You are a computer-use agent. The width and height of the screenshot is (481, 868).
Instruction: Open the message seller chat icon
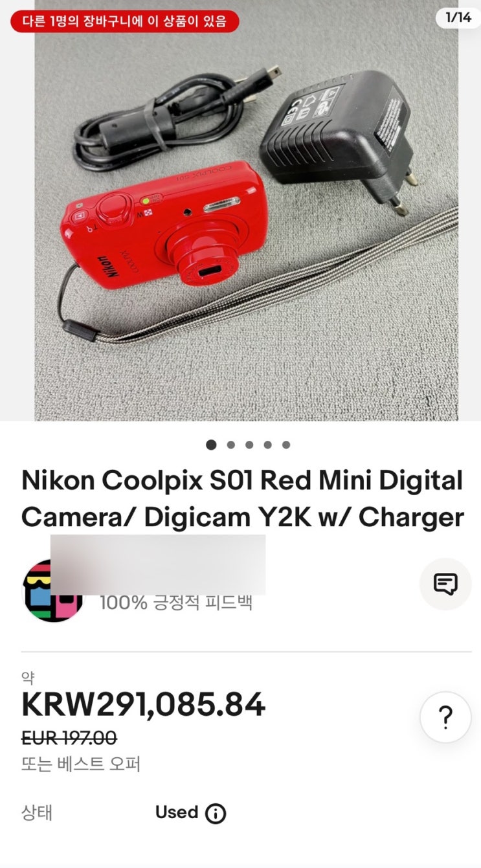[445, 584]
